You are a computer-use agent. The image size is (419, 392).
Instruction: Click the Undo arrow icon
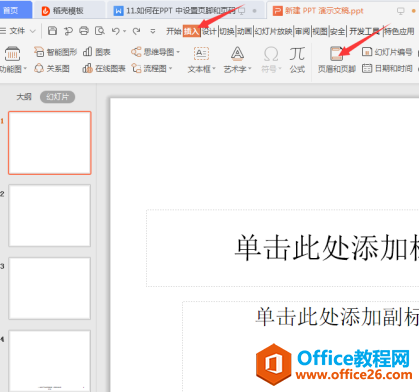(x=115, y=31)
